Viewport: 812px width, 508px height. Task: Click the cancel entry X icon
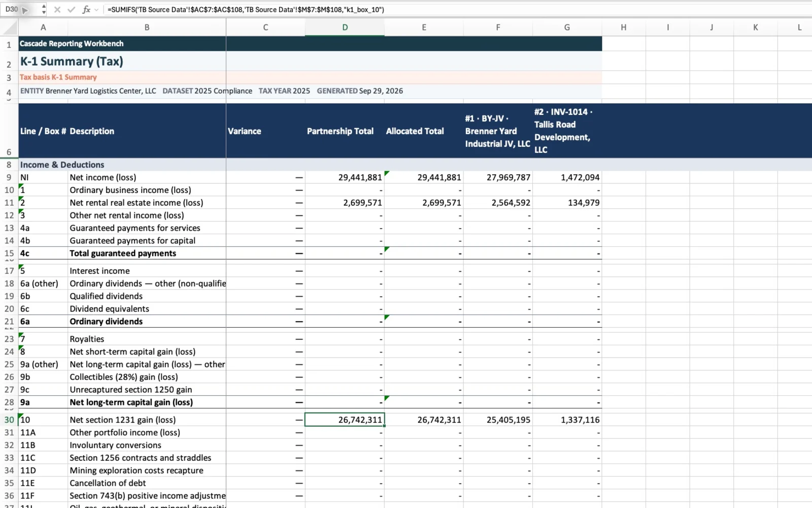point(57,10)
